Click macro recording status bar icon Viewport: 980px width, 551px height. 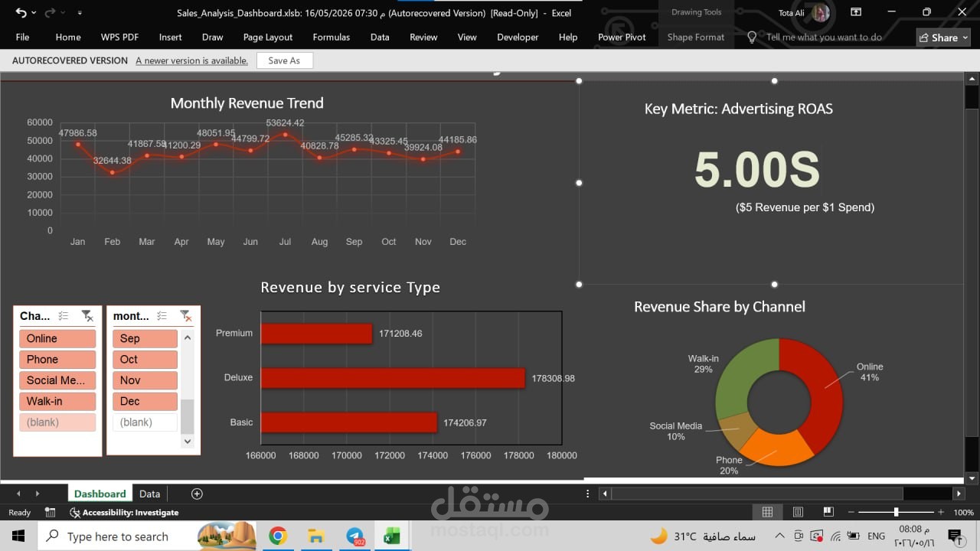tap(51, 512)
